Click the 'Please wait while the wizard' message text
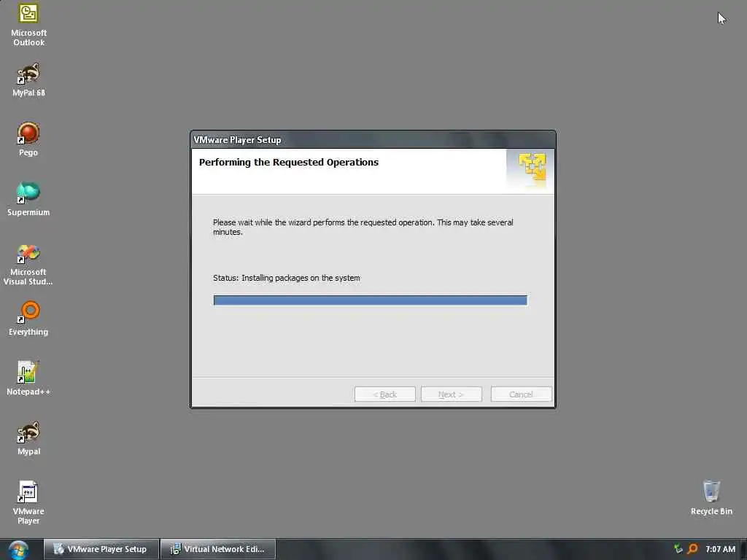The image size is (747, 560). click(363, 227)
